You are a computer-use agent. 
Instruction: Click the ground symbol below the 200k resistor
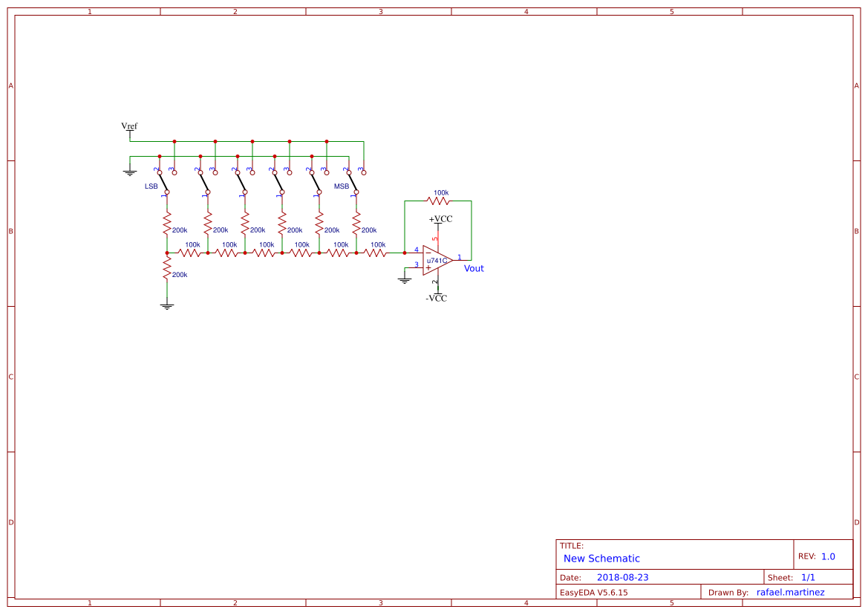(x=166, y=306)
